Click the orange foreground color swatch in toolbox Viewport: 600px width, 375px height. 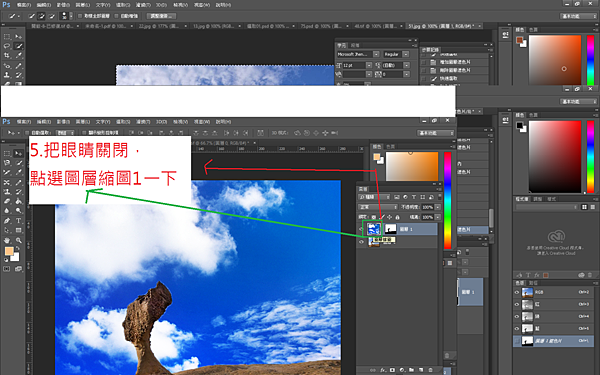pyautogui.click(x=9, y=251)
